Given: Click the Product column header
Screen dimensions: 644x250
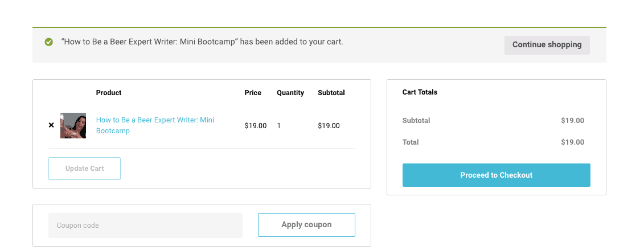Looking at the screenshot, I should (109, 93).
